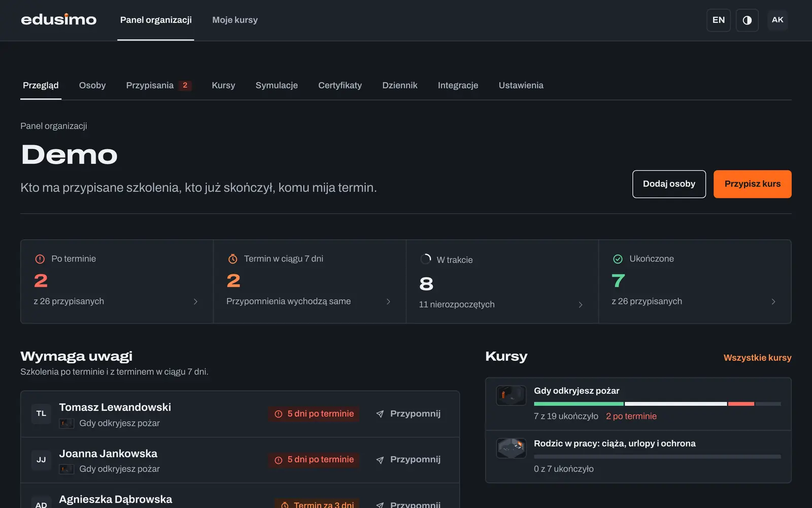Click Przypomnij for Joanna Jankowska

pos(409,460)
